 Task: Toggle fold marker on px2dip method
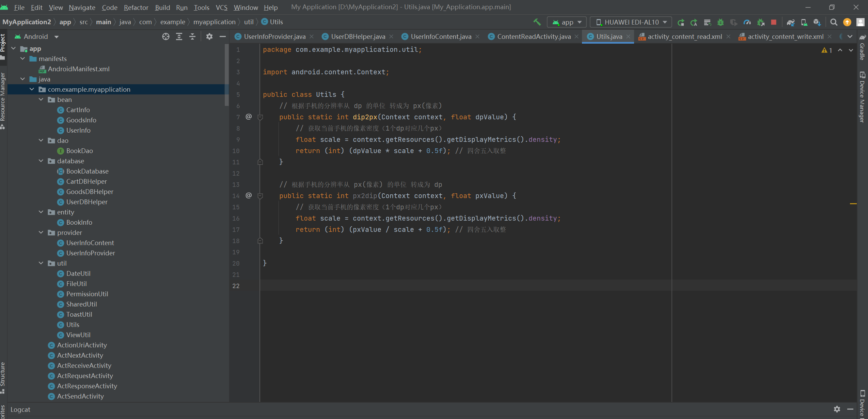(260, 196)
